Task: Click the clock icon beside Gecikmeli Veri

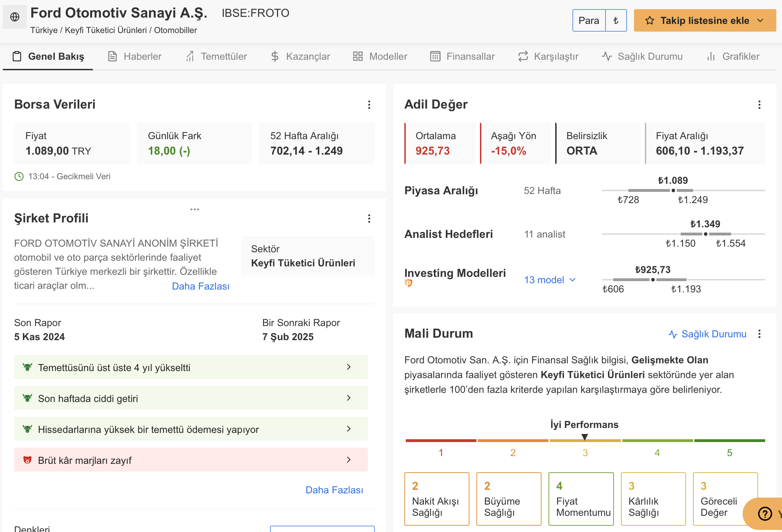Action: 19,176
